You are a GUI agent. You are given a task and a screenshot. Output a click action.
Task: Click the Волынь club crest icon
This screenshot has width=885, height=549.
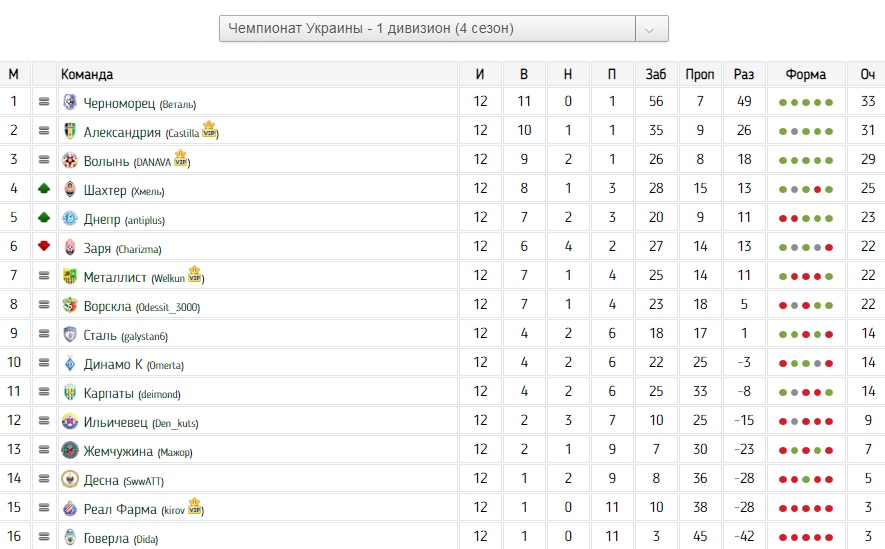(70, 160)
